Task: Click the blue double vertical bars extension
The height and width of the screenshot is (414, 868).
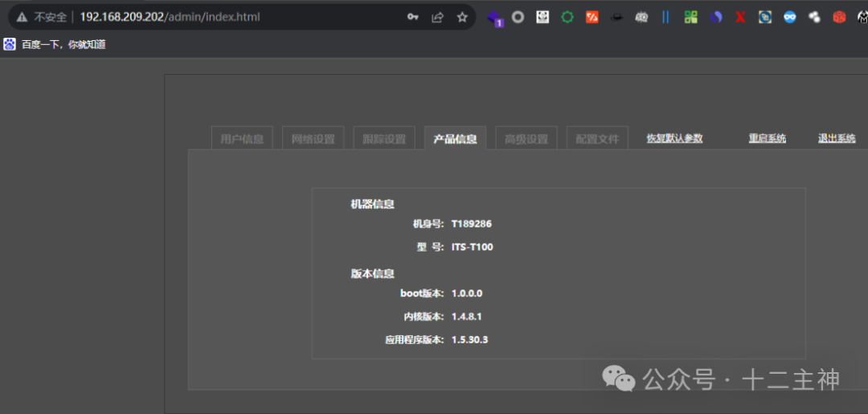Action: (666, 17)
